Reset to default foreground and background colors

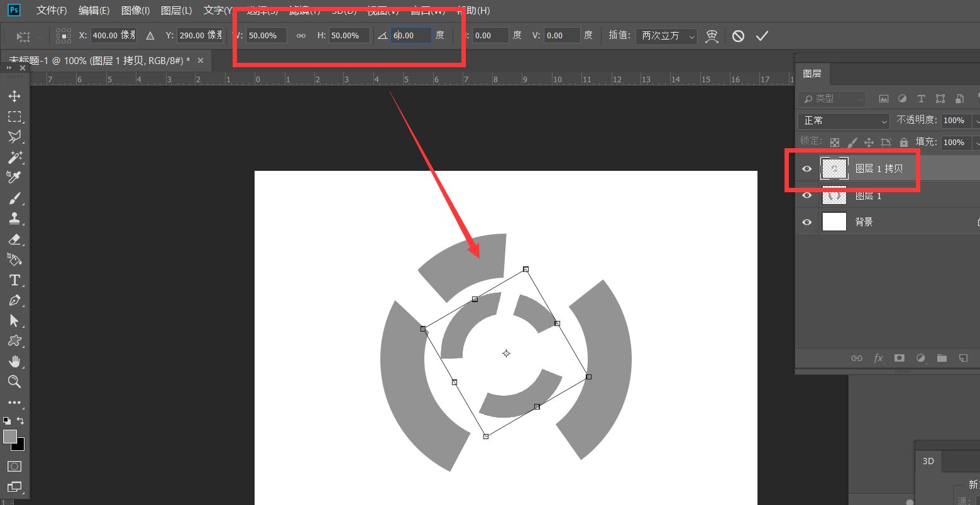click(x=6, y=421)
